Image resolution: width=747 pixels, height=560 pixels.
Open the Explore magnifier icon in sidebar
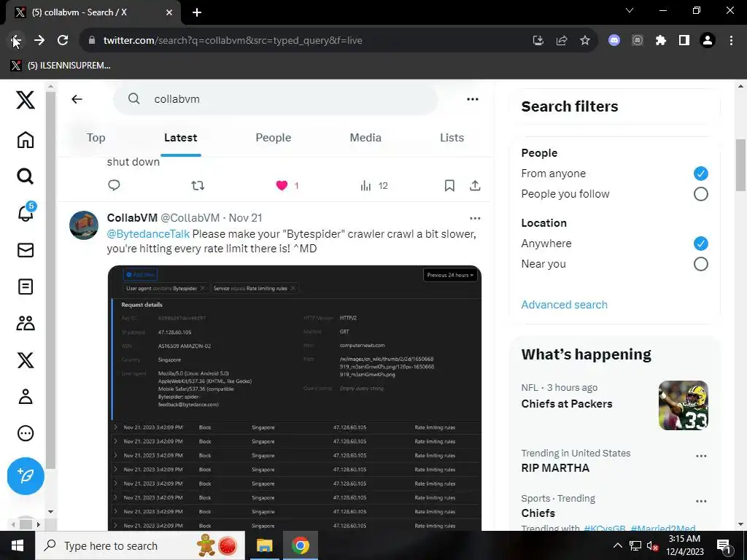[26, 176]
